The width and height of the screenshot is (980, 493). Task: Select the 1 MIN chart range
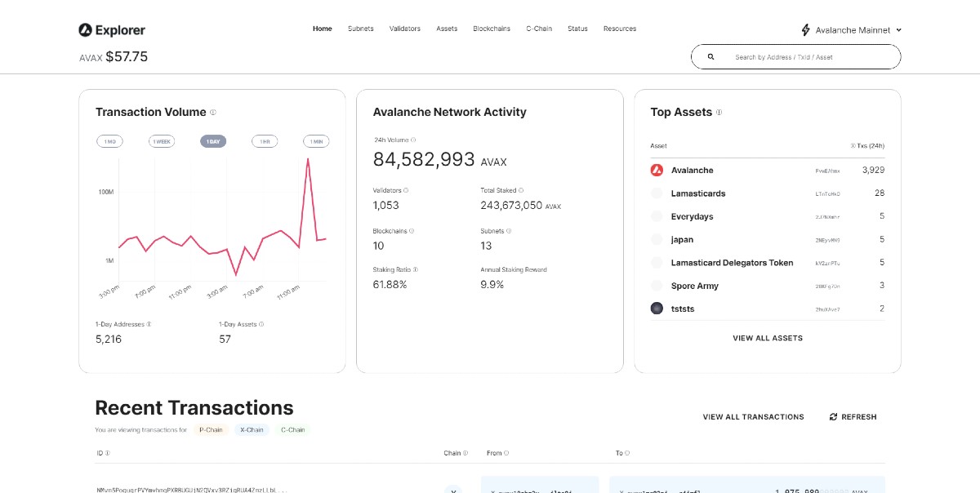click(x=316, y=141)
